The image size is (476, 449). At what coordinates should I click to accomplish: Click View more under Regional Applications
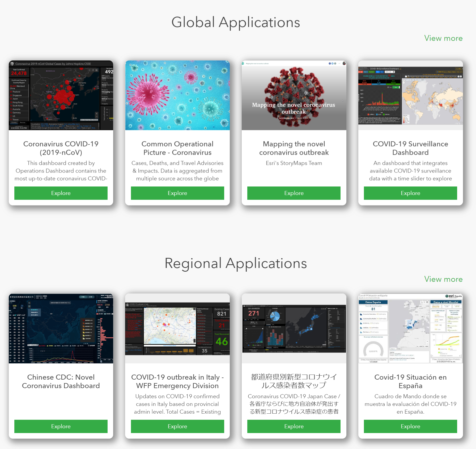[443, 279]
